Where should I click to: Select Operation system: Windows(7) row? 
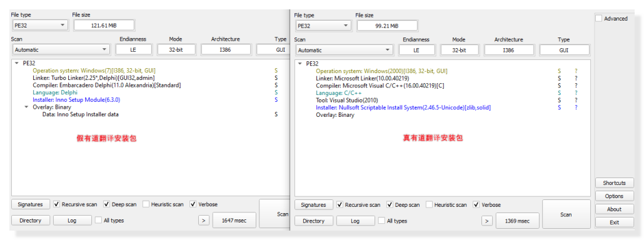94,71
